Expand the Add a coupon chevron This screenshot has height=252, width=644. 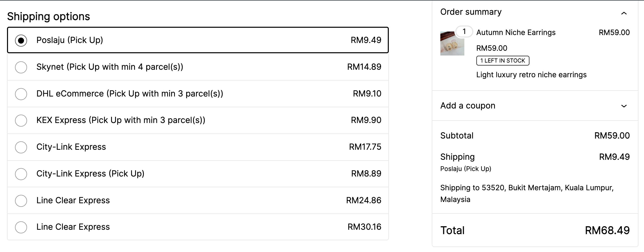[x=624, y=106]
